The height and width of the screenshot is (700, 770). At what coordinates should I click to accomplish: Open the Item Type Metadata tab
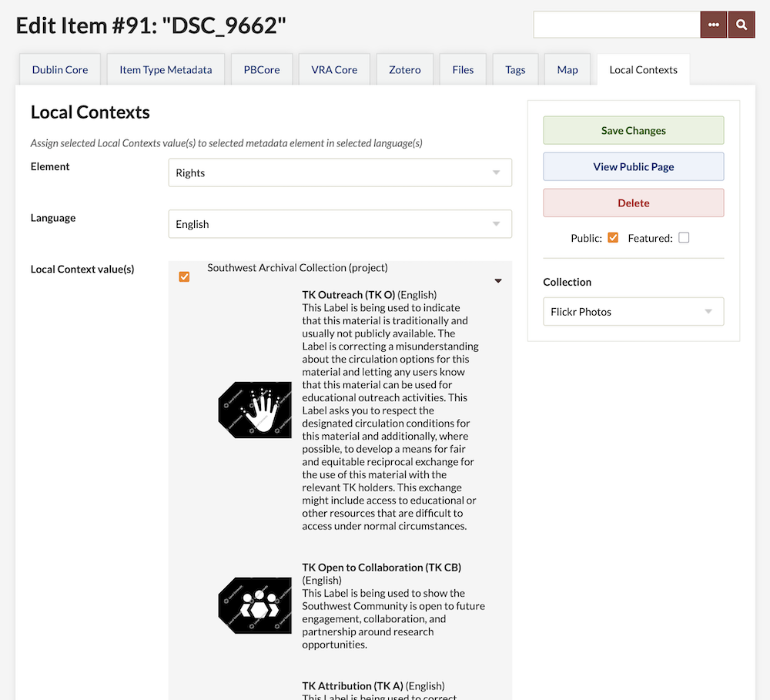pos(166,69)
